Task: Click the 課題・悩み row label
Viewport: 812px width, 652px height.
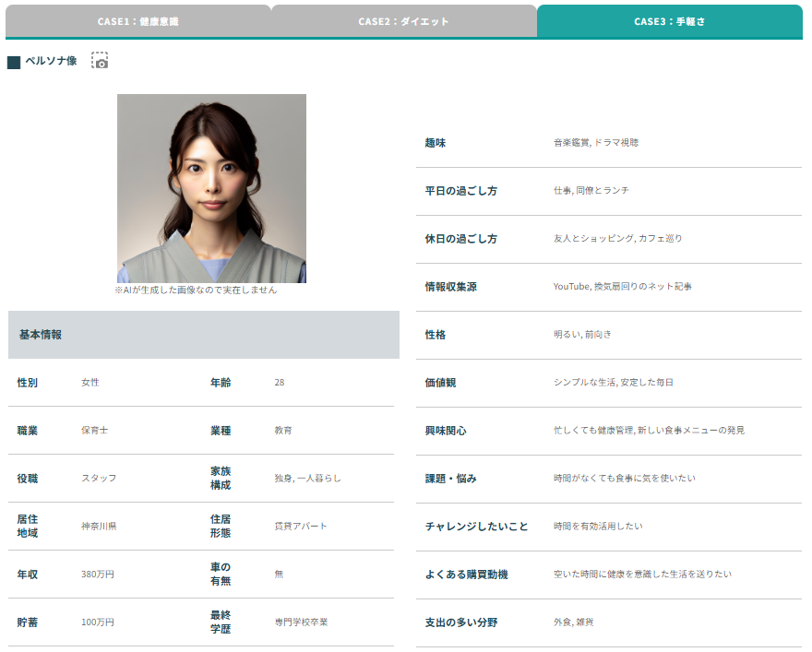Action: click(x=450, y=479)
